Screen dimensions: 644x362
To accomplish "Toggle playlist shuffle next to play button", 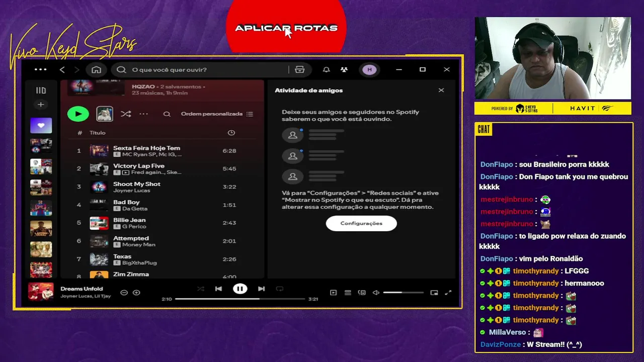I will (126, 114).
